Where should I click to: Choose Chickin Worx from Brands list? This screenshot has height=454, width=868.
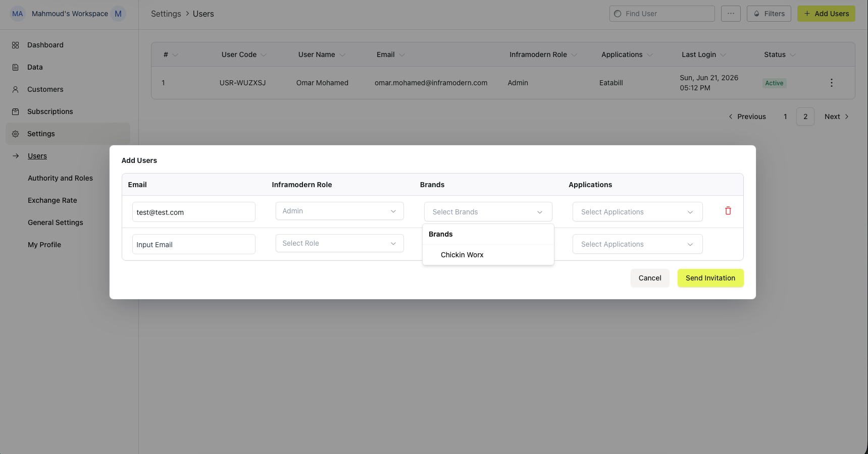click(488, 255)
